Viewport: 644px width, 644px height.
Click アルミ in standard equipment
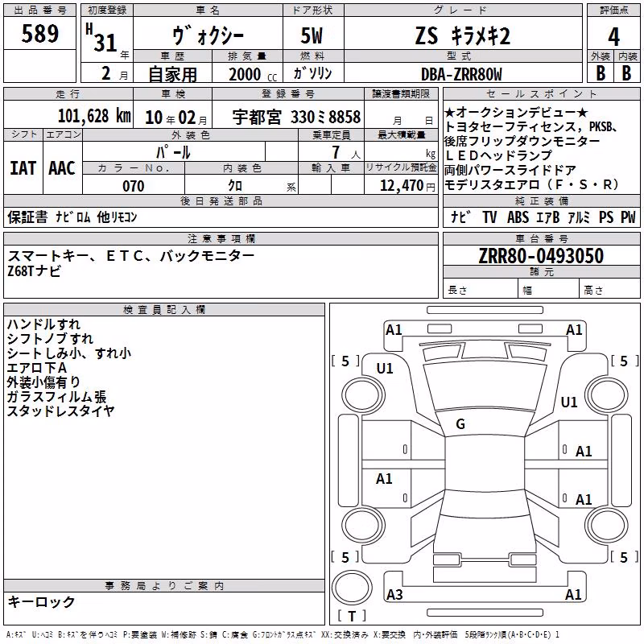click(x=579, y=217)
